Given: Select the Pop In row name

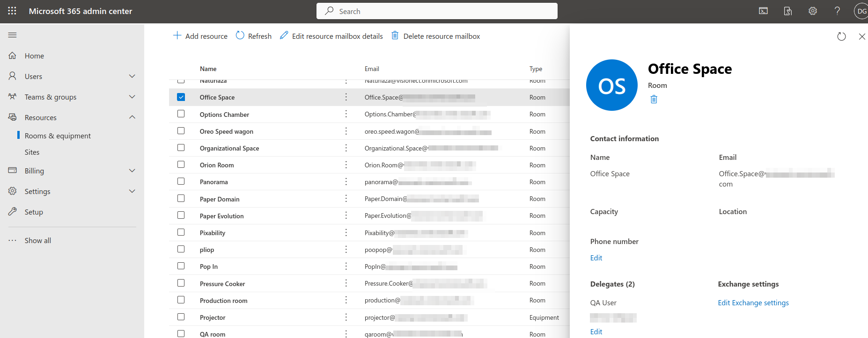Looking at the screenshot, I should click(208, 266).
